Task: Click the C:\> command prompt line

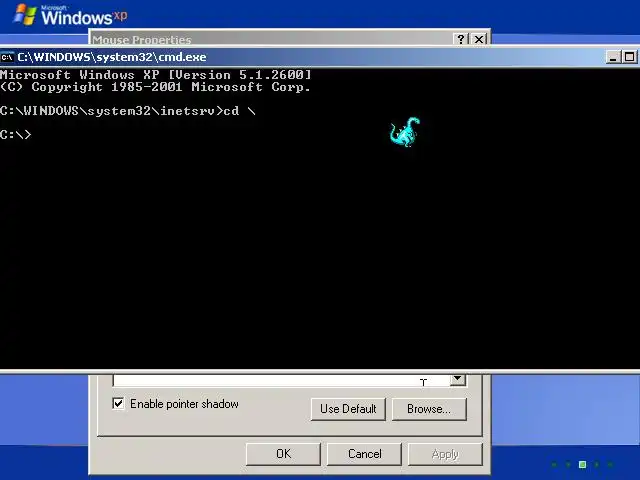Action: click(x=16, y=134)
